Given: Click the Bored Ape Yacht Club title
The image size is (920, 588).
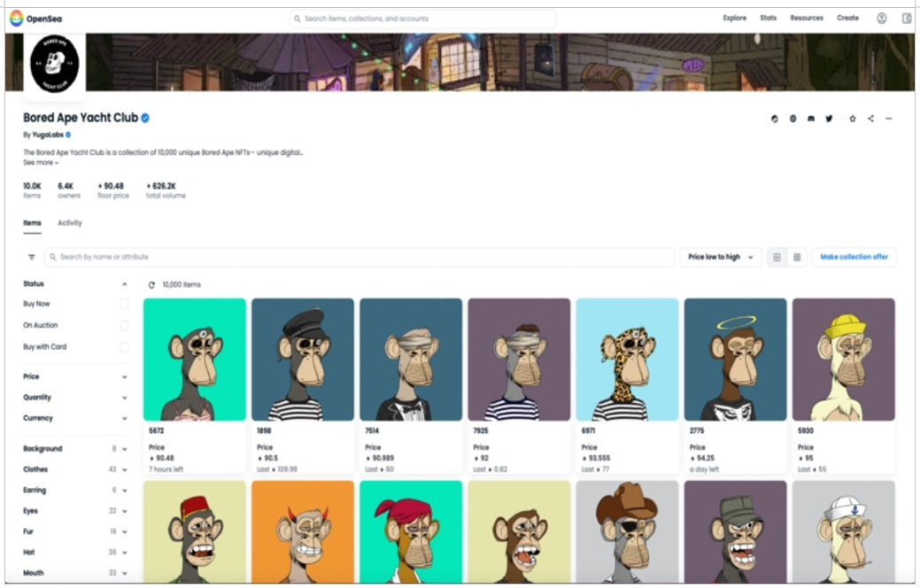Looking at the screenshot, I should (x=81, y=118).
